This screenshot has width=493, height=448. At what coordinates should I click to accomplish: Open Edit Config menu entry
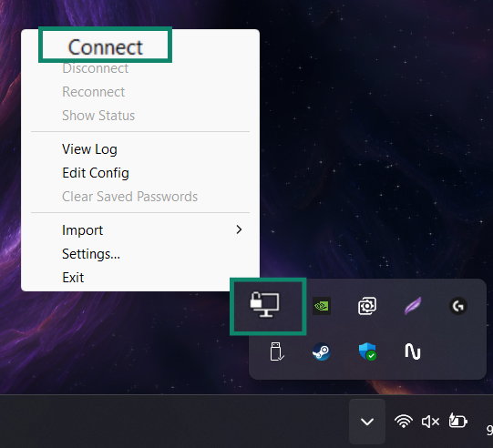click(96, 173)
